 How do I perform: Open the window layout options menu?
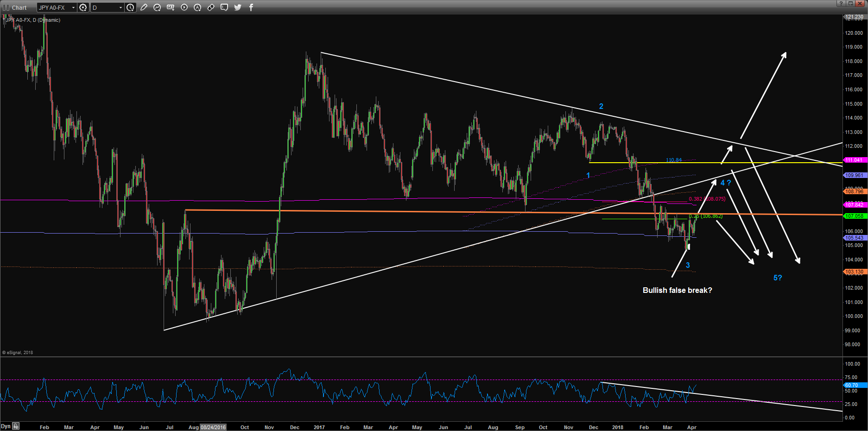[x=850, y=4]
